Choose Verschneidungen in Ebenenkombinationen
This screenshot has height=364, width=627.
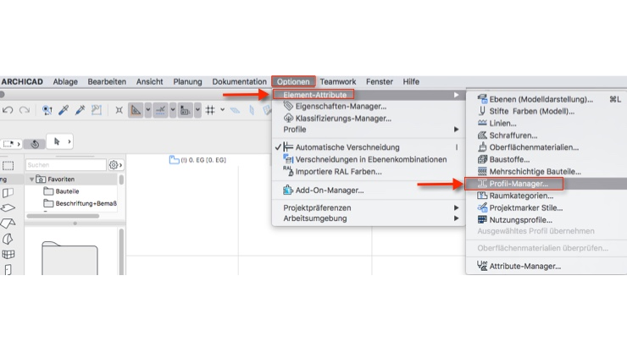369,159
